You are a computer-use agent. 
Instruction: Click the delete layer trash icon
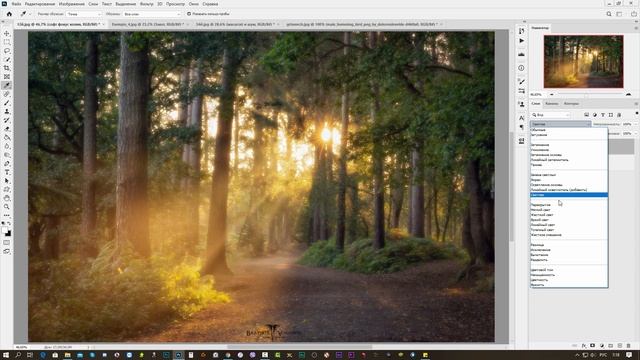click(629, 346)
